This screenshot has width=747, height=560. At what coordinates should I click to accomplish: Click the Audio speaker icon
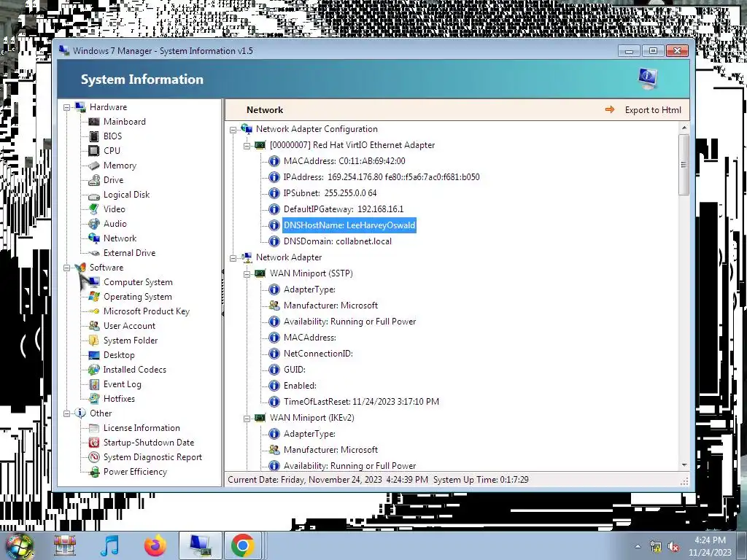[94, 225]
